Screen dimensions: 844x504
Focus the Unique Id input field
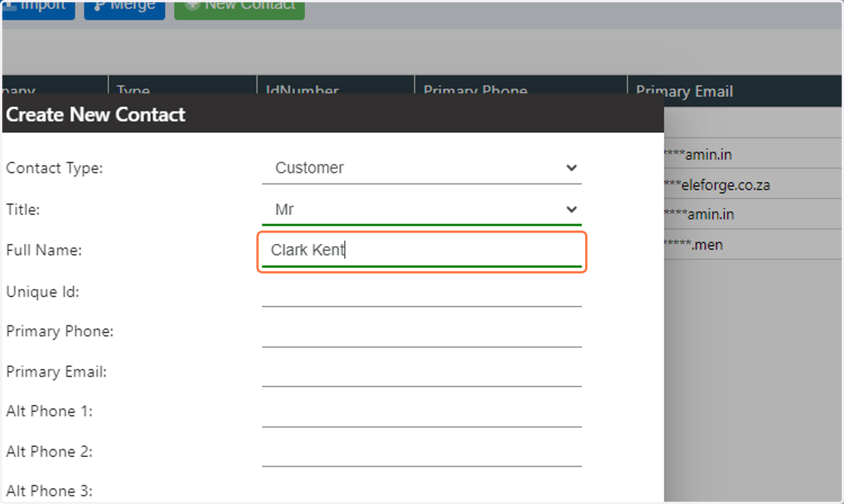click(421, 292)
